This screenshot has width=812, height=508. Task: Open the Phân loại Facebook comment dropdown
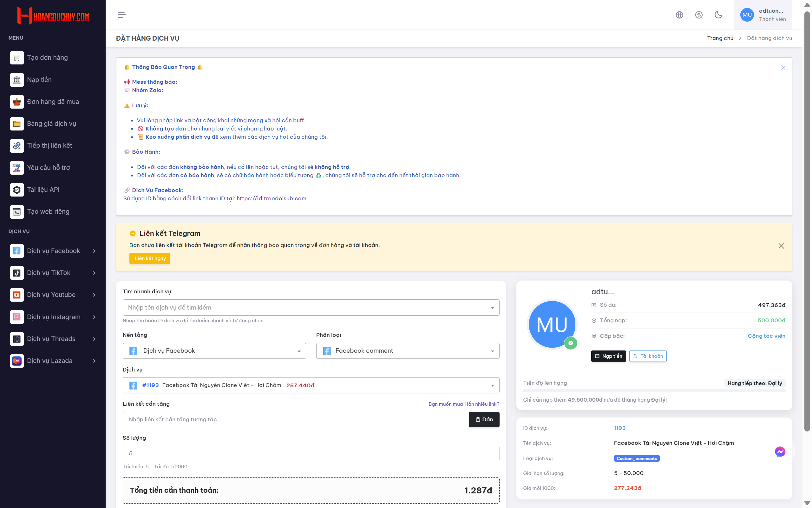408,351
